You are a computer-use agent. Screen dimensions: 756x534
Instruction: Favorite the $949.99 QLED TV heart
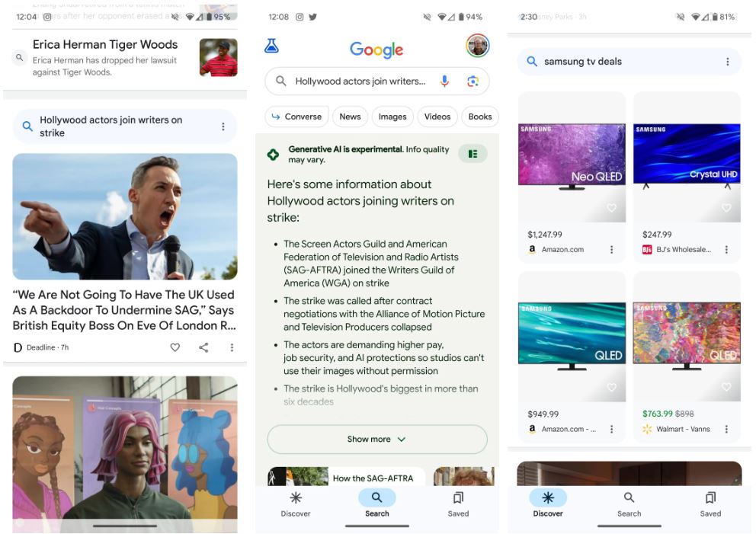(x=611, y=387)
